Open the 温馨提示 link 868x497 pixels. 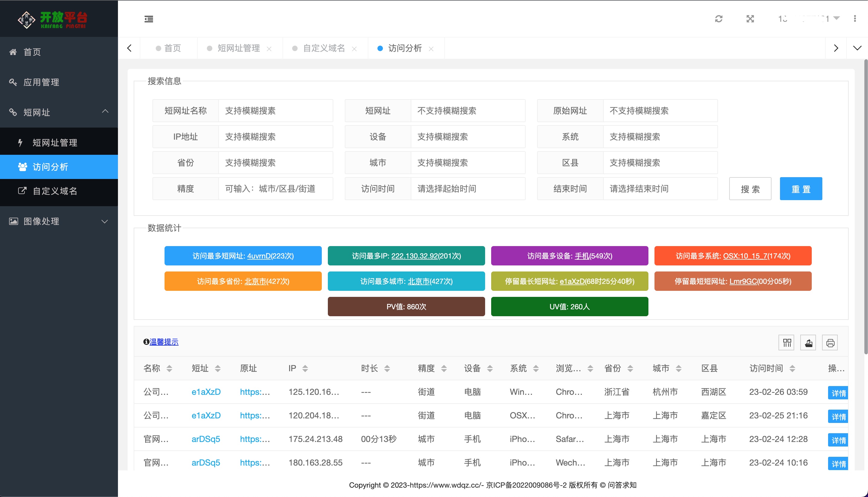point(164,342)
